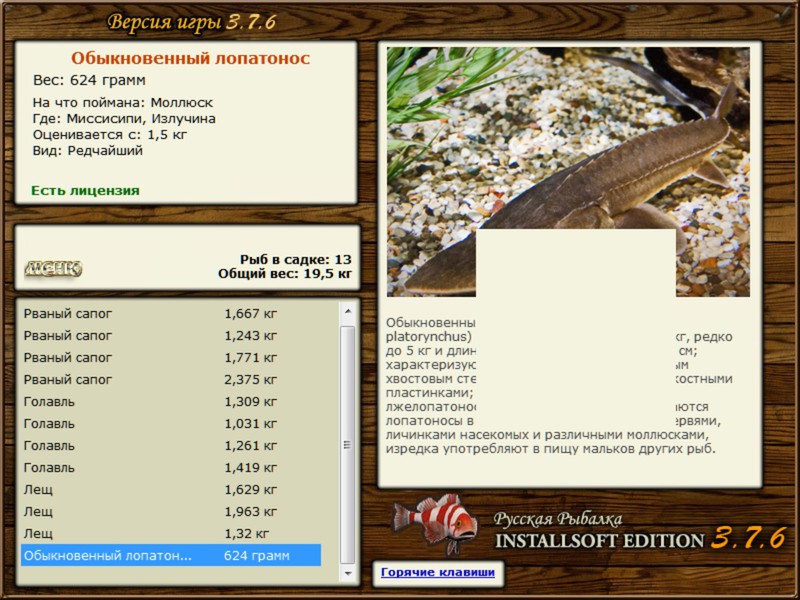Select the Рваный сапог 2,375 кг row
Viewport: 800px width, 600px height.
[x=171, y=380]
